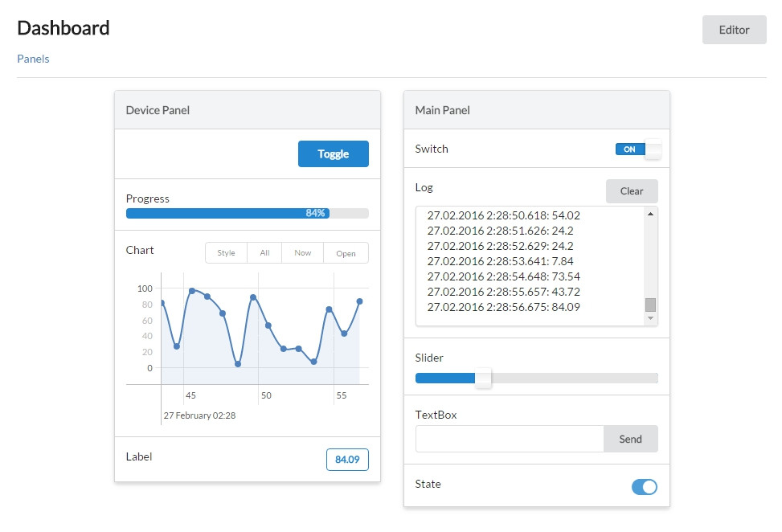
Task: Select the Style chart option
Action: coord(226,253)
